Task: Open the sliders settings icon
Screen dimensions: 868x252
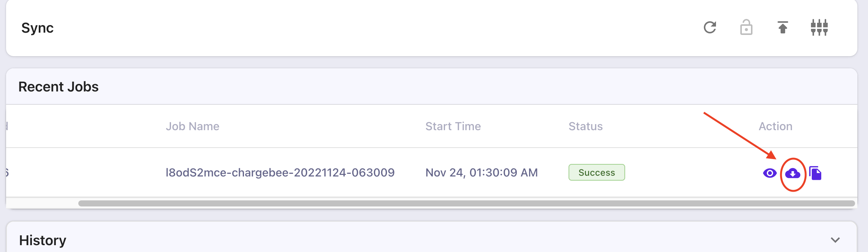Action: (819, 27)
